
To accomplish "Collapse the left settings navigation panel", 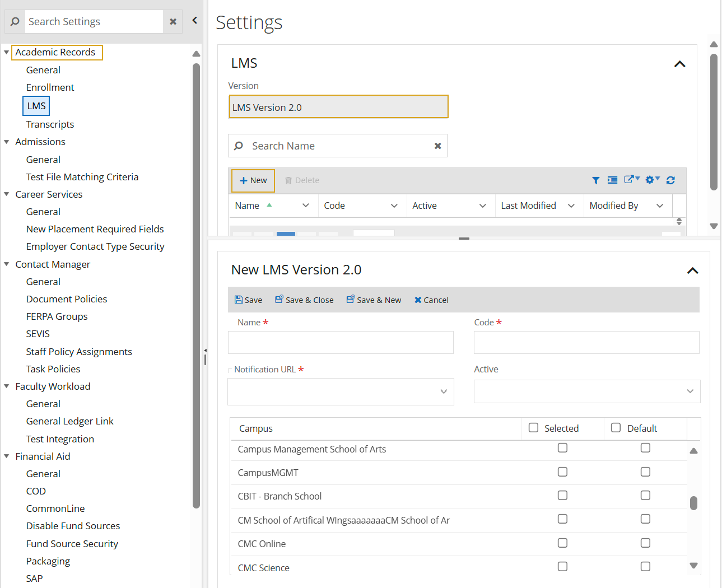I will click(194, 21).
